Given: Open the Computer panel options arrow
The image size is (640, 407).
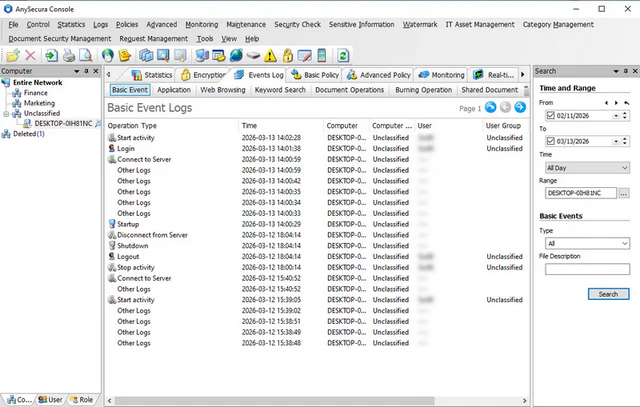Looking at the screenshot, I should [x=76, y=71].
